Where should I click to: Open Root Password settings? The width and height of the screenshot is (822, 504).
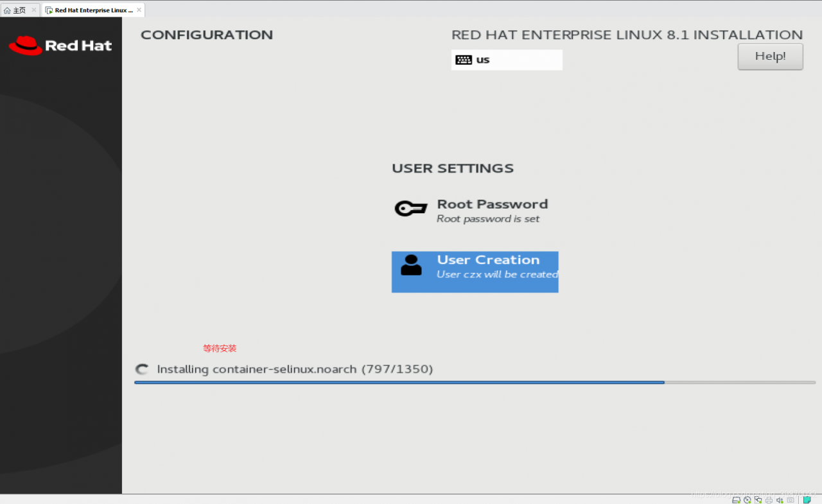475,210
